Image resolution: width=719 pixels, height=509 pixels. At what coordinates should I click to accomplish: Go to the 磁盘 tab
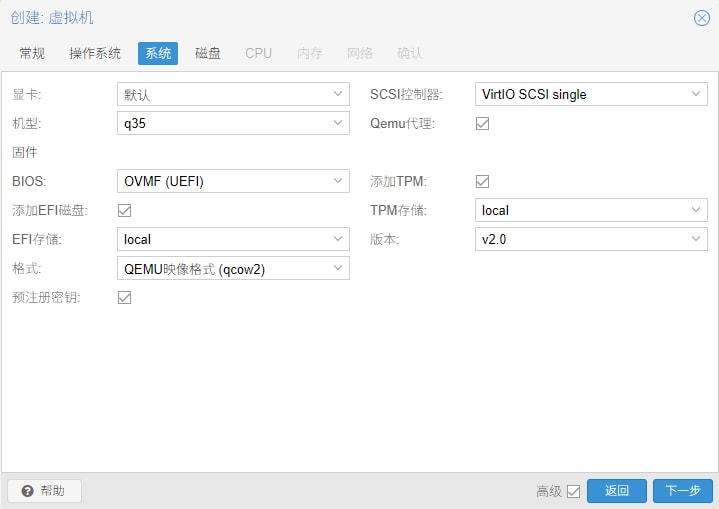click(x=208, y=53)
